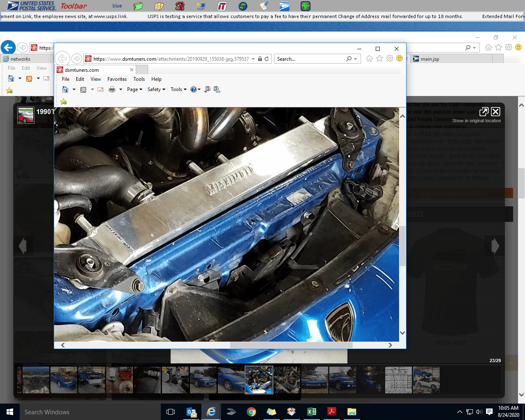
Task: Close the dsmtuners.com tab
Action: [132, 70]
